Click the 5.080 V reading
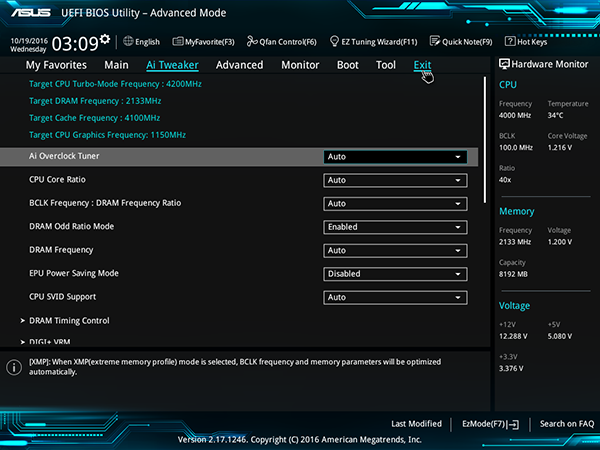Image resolution: width=600 pixels, height=450 pixels. tap(560, 336)
